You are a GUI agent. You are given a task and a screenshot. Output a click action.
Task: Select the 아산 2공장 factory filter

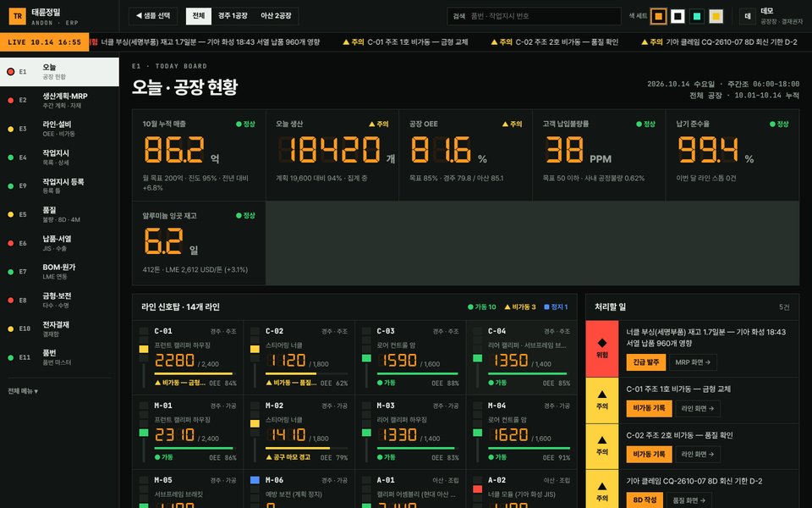click(x=276, y=16)
